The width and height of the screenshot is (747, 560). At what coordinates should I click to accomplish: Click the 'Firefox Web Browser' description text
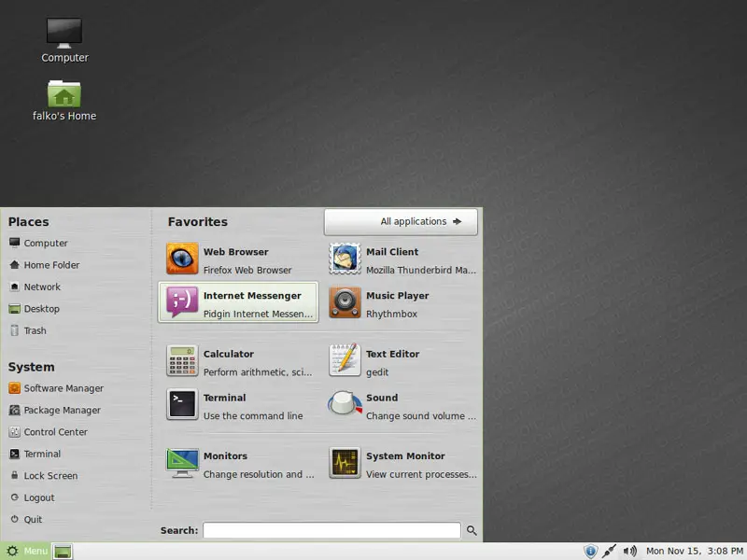pos(247,270)
